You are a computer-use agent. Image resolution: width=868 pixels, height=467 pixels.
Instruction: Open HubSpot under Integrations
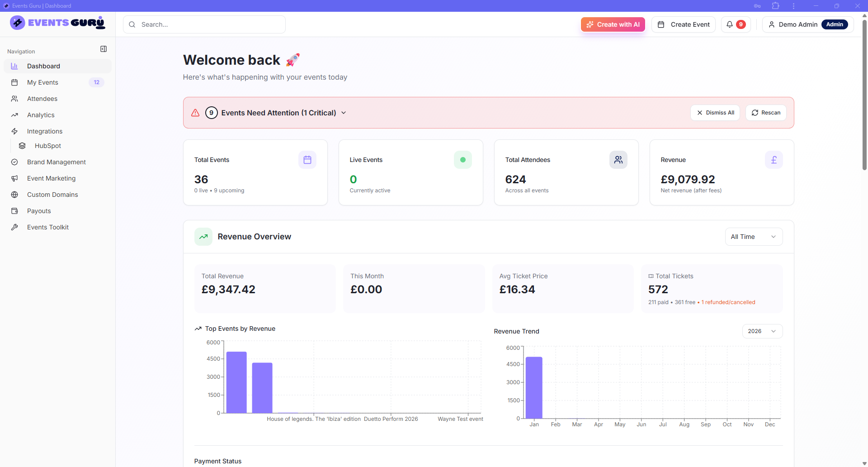click(48, 146)
